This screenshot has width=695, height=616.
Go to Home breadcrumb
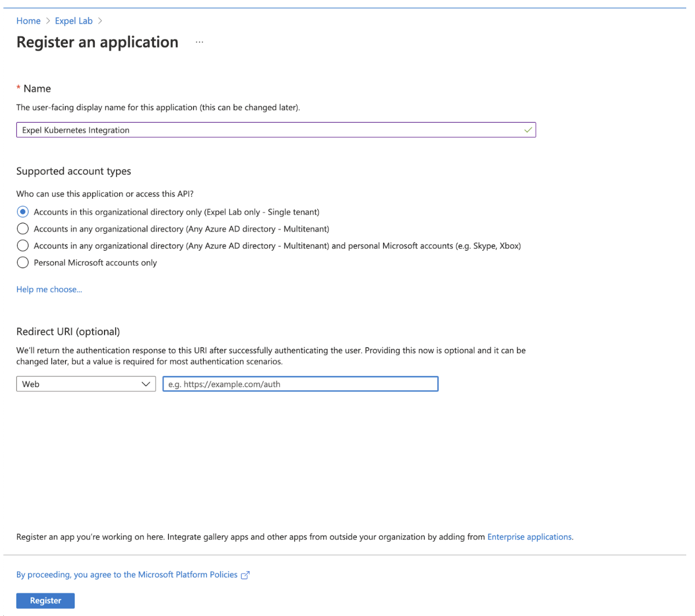click(x=28, y=21)
